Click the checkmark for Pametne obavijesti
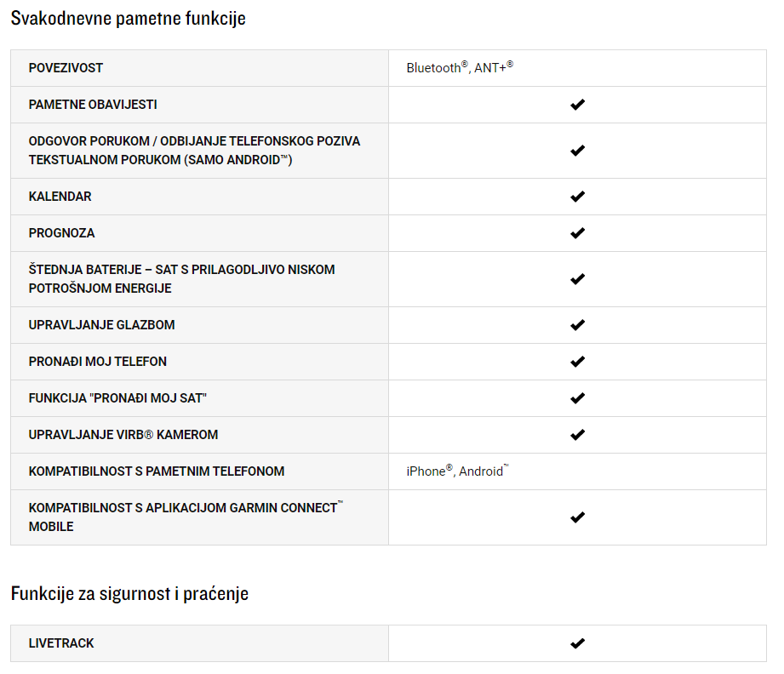 point(577,105)
